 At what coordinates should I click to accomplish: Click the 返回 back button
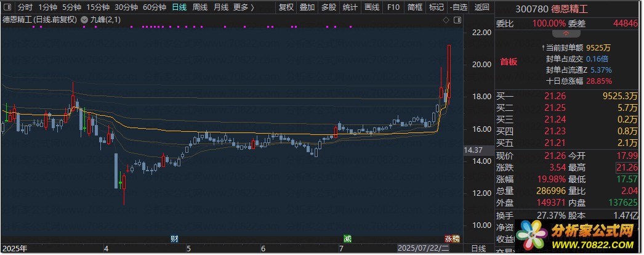481,7
